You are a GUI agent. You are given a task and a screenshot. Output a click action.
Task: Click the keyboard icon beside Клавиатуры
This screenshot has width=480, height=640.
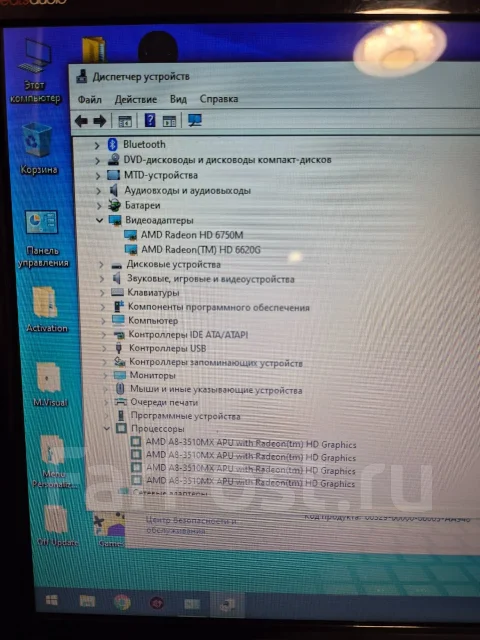coord(118,293)
